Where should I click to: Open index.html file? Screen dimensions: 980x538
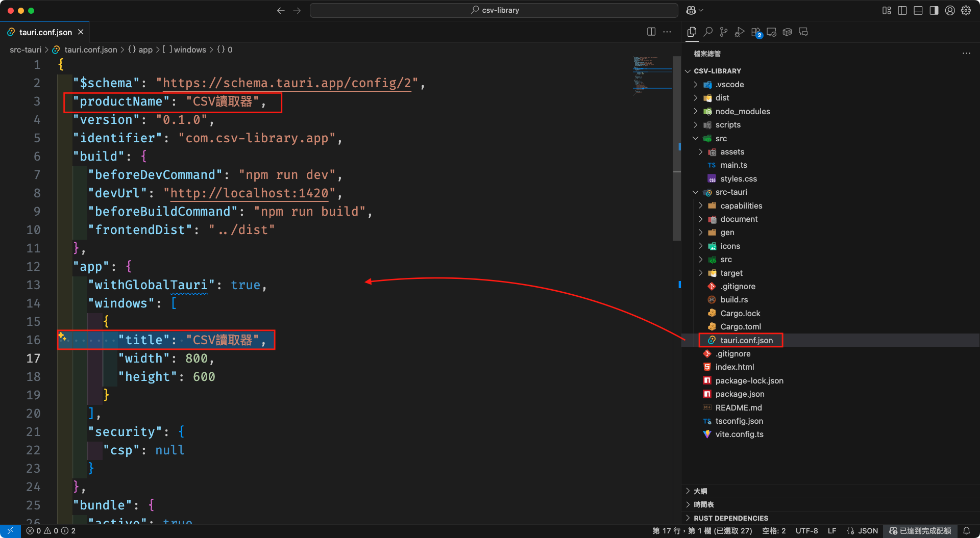pos(734,367)
